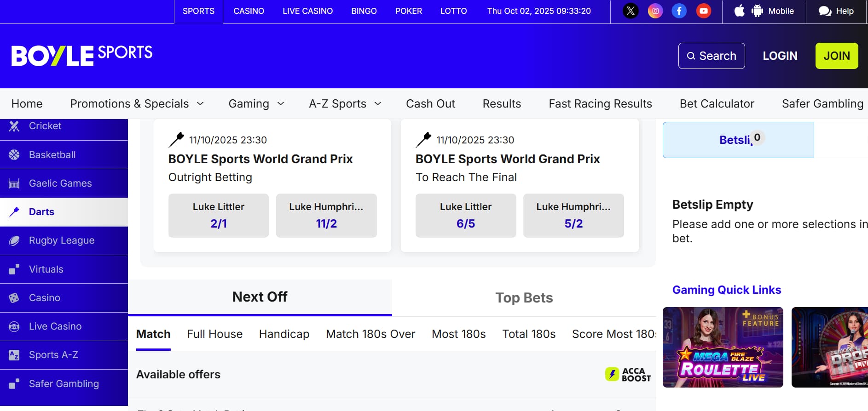The height and width of the screenshot is (411, 868).
Task: Open the X (Twitter) social icon
Action: [631, 11]
